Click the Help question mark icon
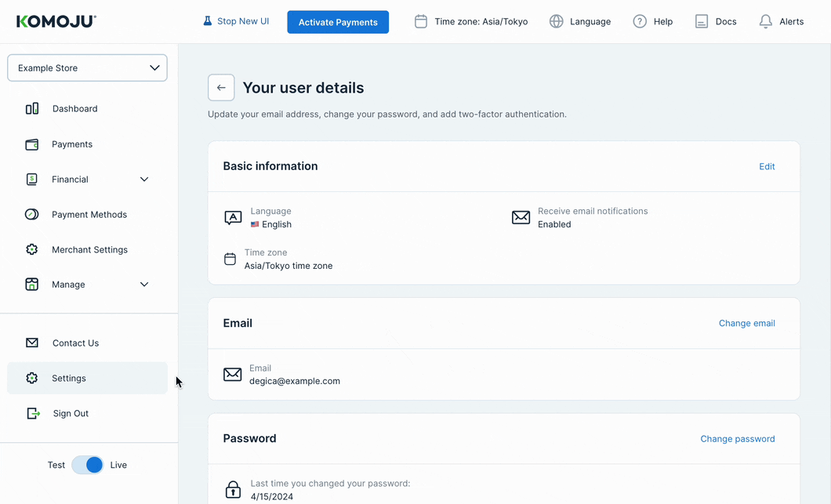This screenshot has height=504, width=831. [640, 22]
